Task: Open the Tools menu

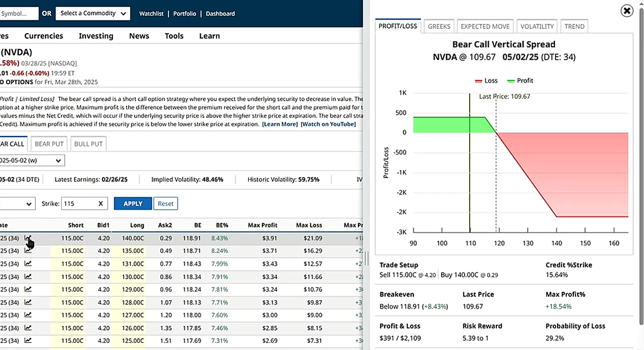Action: click(x=174, y=36)
